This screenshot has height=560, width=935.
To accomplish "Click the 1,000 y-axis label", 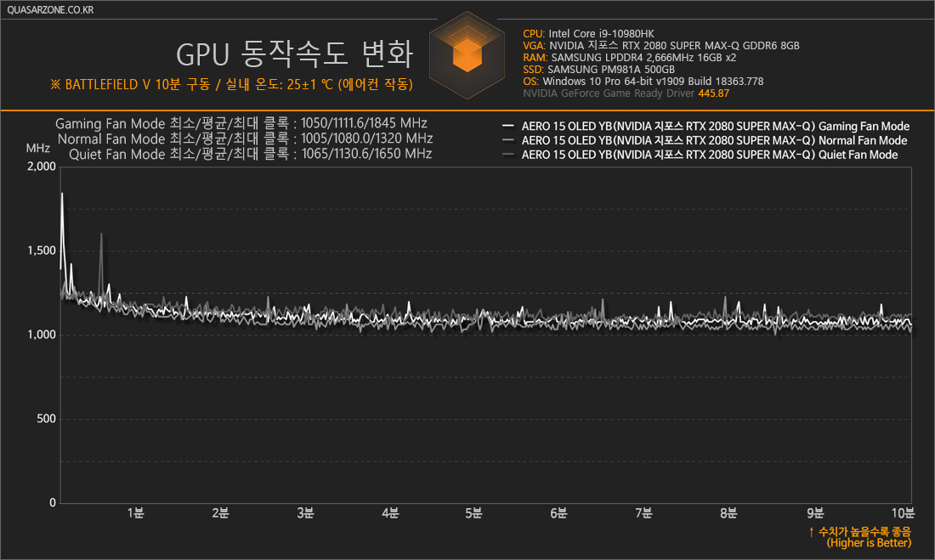I will tap(42, 335).
